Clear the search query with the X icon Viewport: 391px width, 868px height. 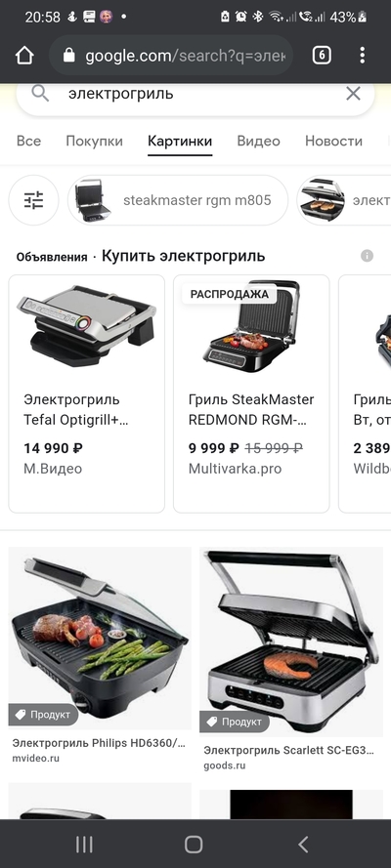pyautogui.click(x=353, y=94)
